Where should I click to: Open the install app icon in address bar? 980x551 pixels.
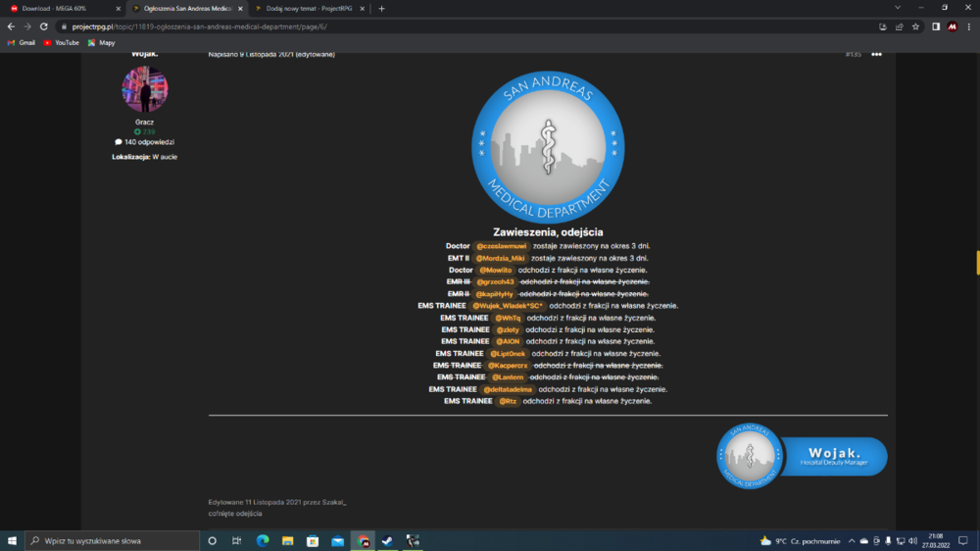883,26
